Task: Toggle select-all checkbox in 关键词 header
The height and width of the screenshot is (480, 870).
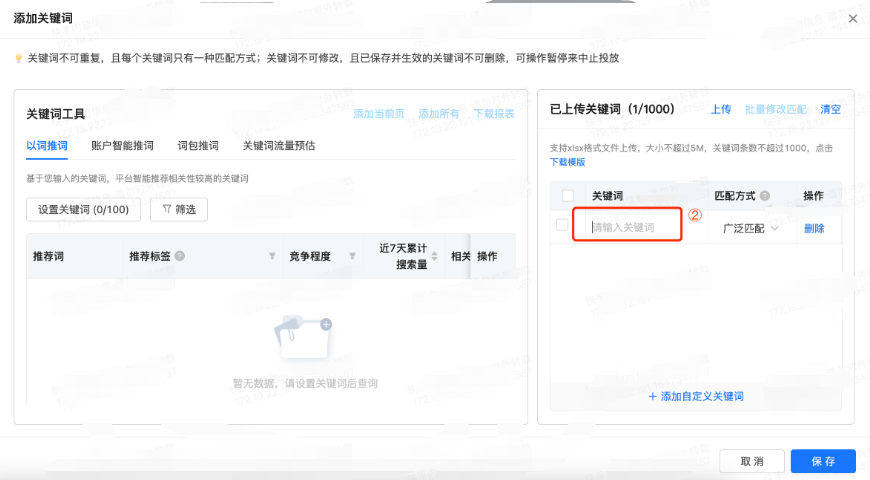Action: pos(568,195)
